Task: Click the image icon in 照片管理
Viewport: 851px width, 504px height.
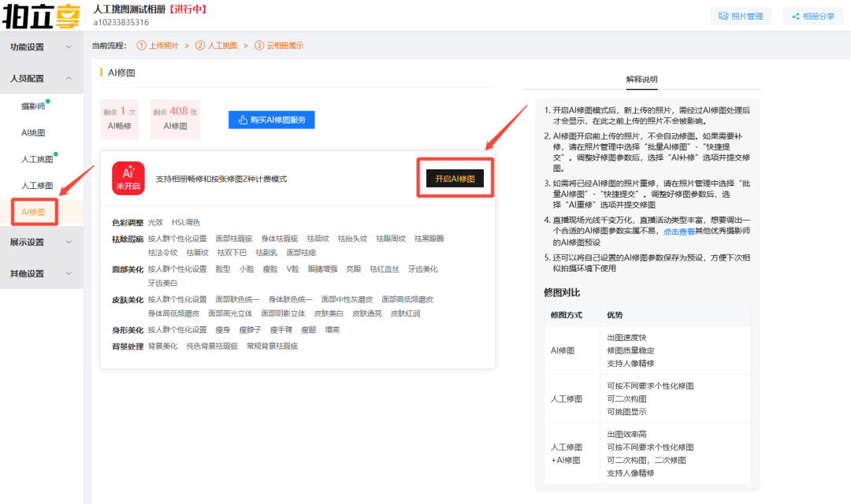Action: pos(723,16)
